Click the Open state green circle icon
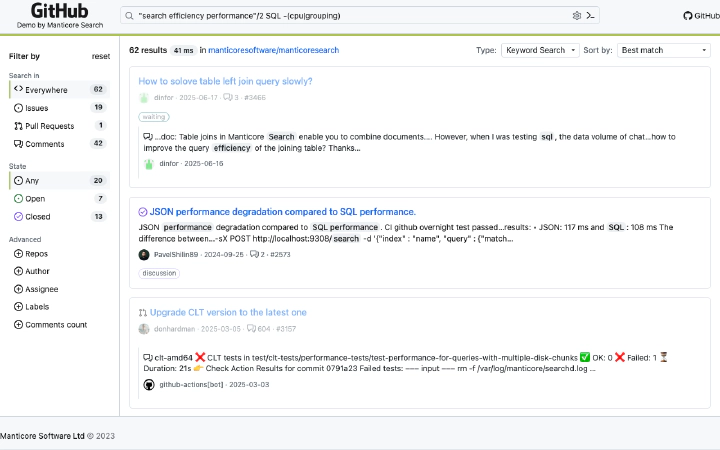Viewport: 720px width, 450px height. tap(18, 199)
